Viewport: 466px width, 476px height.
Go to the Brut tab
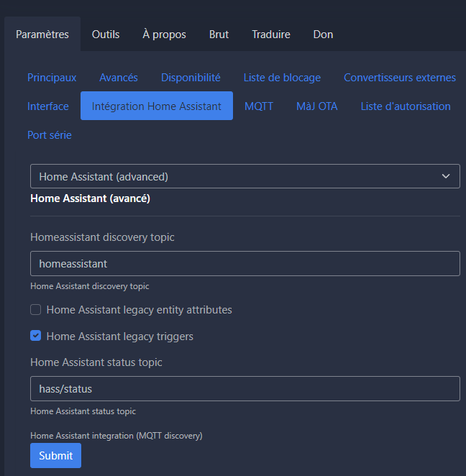tap(219, 35)
